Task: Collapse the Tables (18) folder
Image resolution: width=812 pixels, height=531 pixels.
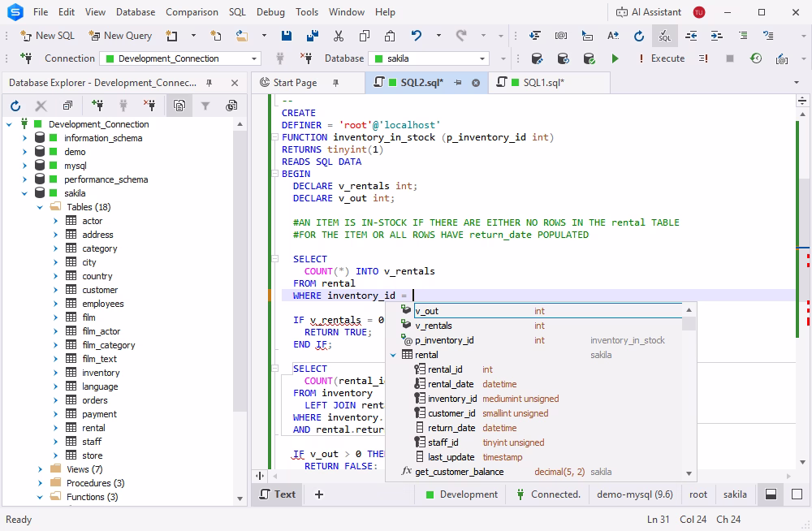Action: click(40, 207)
